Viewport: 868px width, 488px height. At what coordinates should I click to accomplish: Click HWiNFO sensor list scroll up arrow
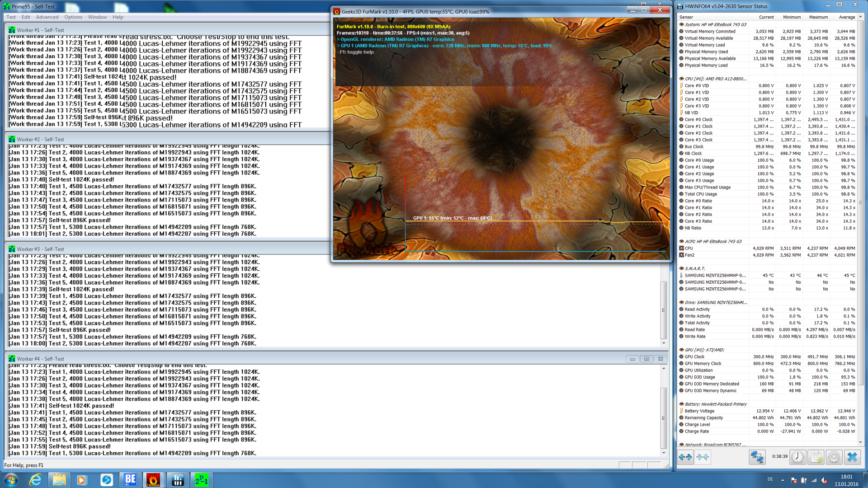[x=860, y=17]
